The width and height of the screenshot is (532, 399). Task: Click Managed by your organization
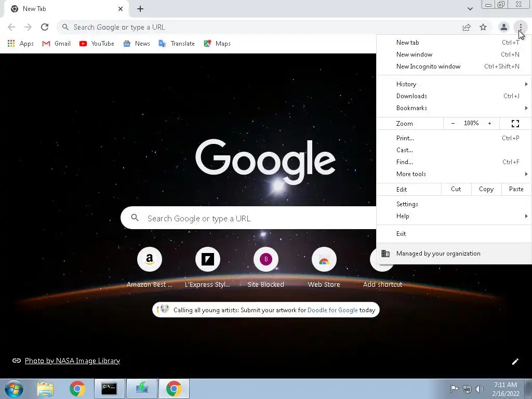pyautogui.click(x=454, y=254)
